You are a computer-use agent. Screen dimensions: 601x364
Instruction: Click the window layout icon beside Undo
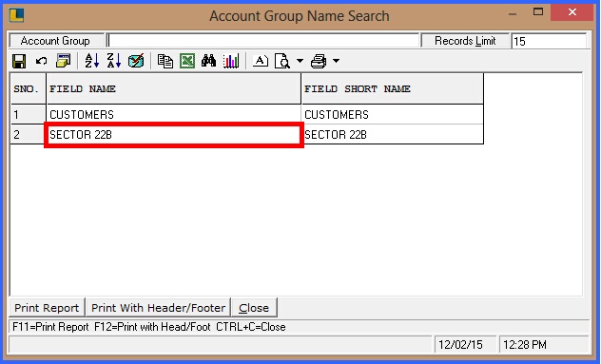coord(64,61)
